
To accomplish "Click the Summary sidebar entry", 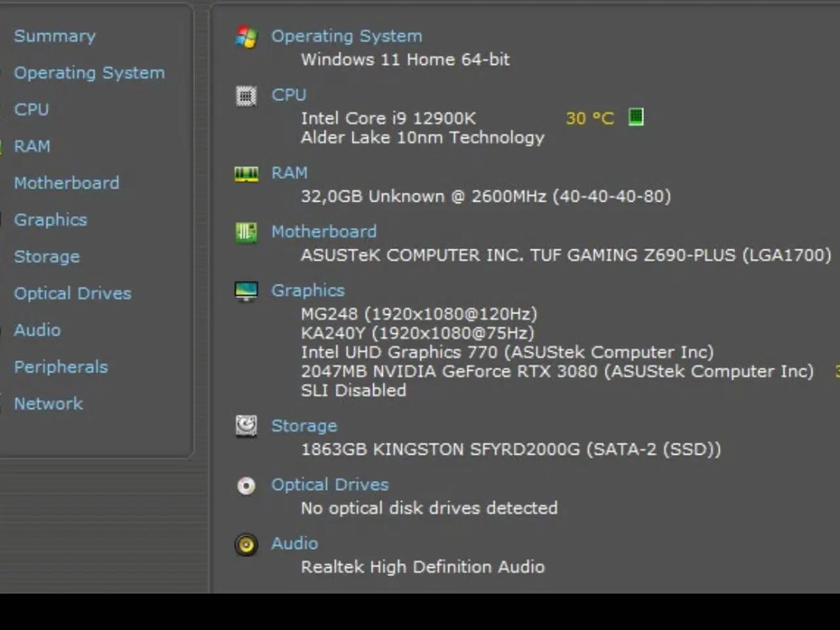I will tap(54, 36).
